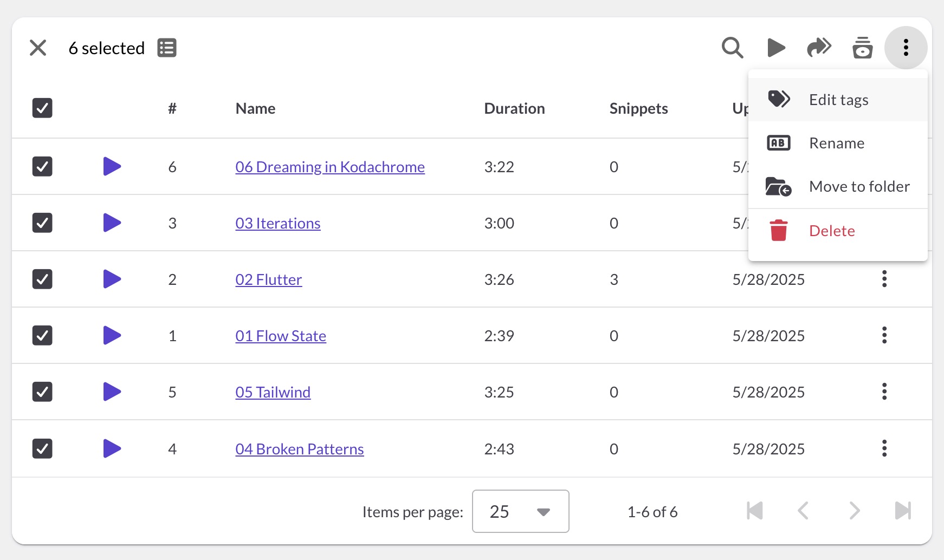Open the items per page dropdown
The height and width of the screenshot is (560, 944).
[520, 511]
